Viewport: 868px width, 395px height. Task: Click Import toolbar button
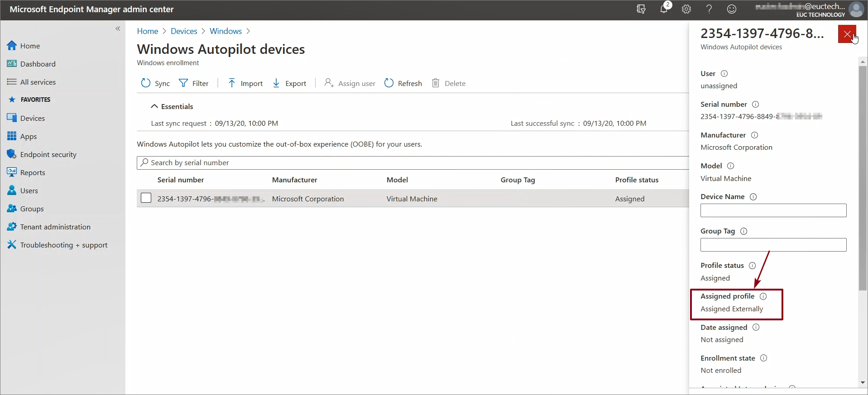[245, 83]
